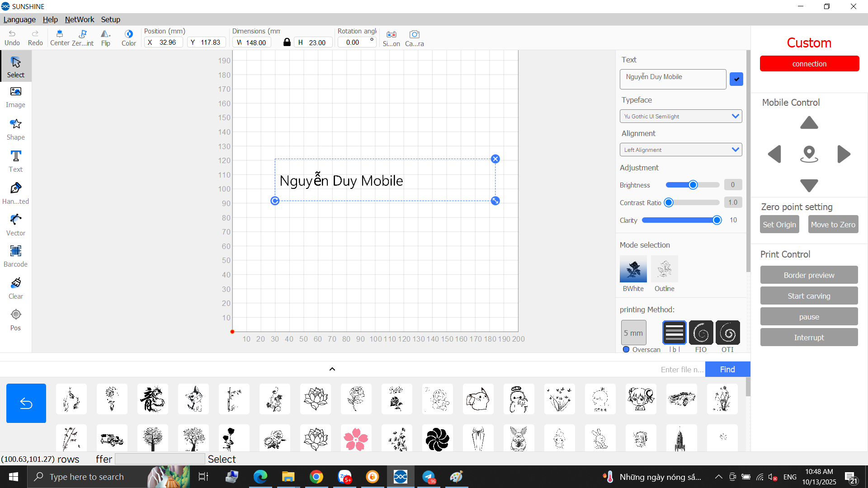Select the FIO spiral printing method
The width and height of the screenshot is (868, 488).
click(x=701, y=333)
